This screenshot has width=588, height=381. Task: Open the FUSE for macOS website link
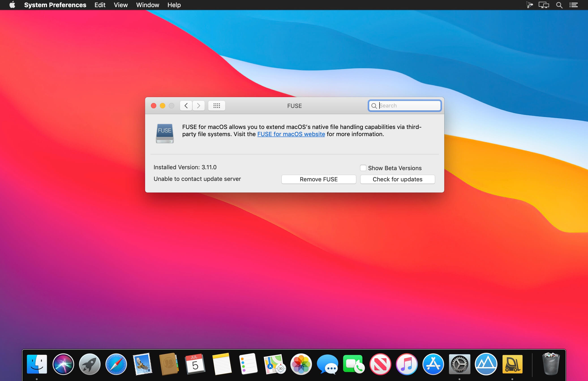coord(291,134)
